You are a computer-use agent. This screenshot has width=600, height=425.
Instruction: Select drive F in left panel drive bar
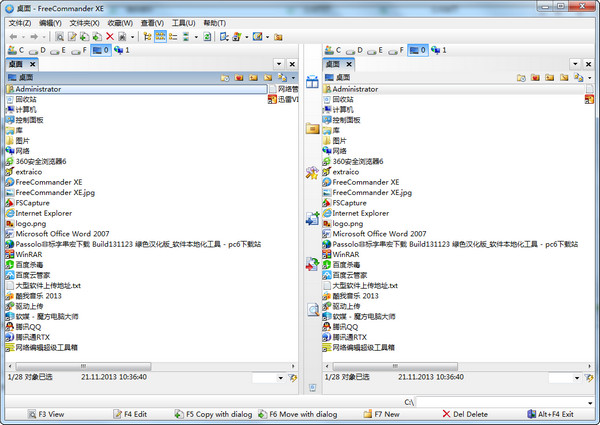point(79,50)
